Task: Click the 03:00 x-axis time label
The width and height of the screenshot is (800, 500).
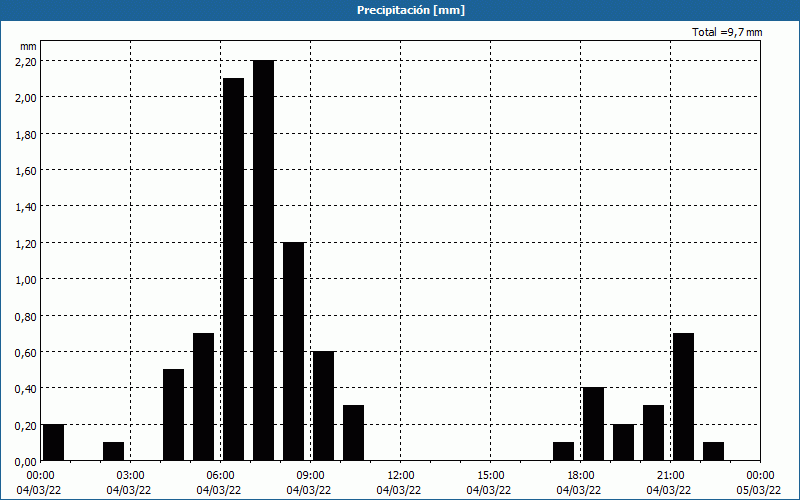Action: 131,476
